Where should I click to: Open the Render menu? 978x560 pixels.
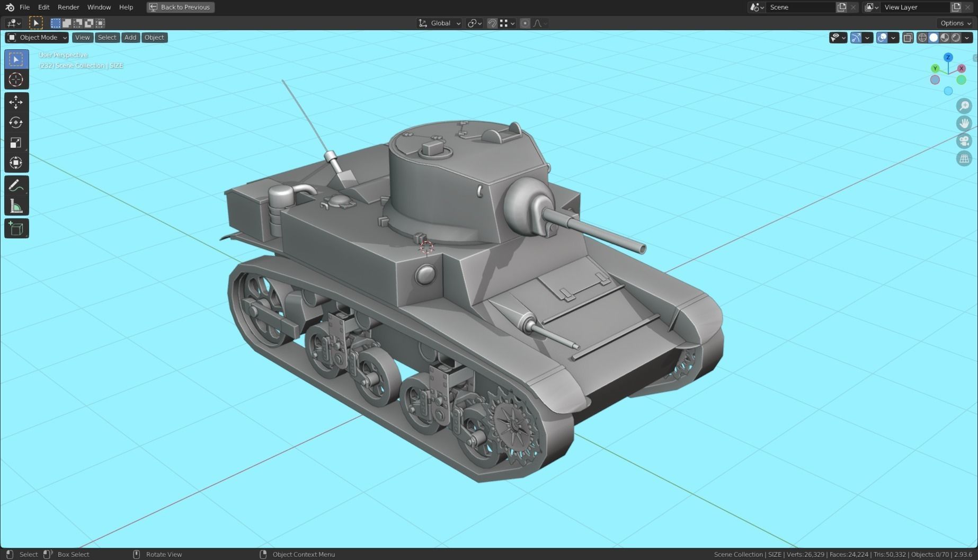pos(68,7)
